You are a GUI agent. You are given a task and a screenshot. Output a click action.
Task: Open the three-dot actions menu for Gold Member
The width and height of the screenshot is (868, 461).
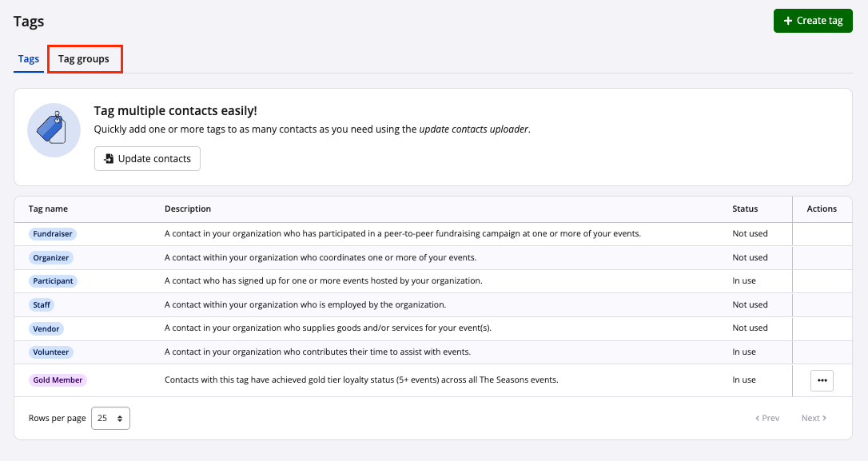(x=822, y=380)
